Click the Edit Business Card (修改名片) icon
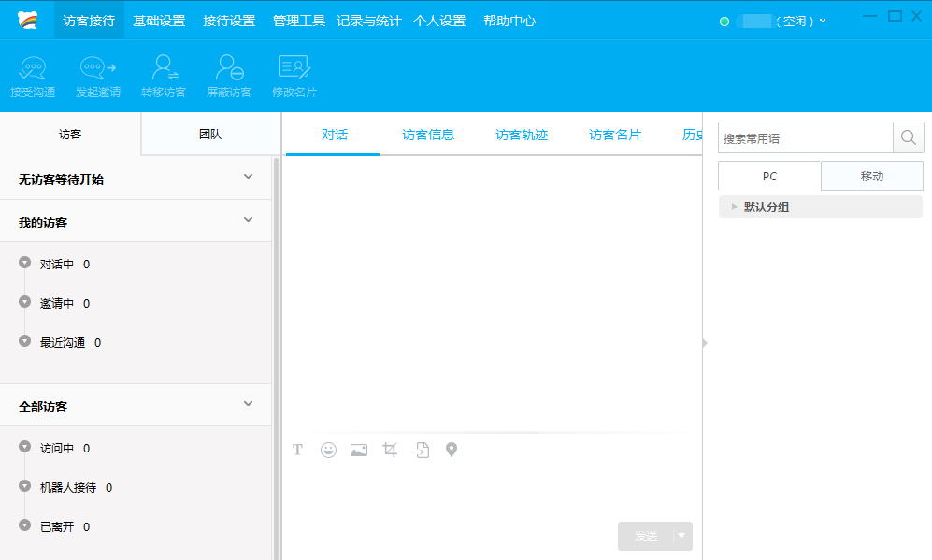The height and width of the screenshot is (560, 932). pos(294,68)
